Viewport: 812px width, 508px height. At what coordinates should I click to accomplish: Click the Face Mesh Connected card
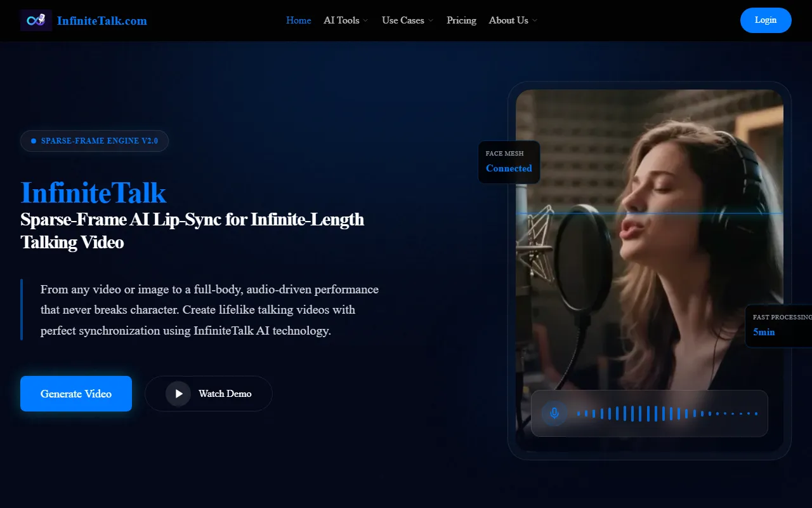[509, 163]
